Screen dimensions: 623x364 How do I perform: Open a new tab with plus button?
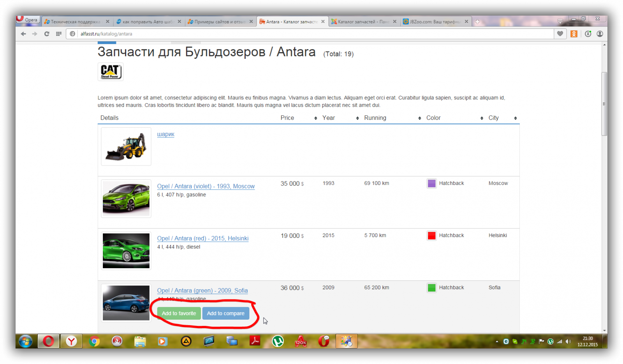[477, 22]
